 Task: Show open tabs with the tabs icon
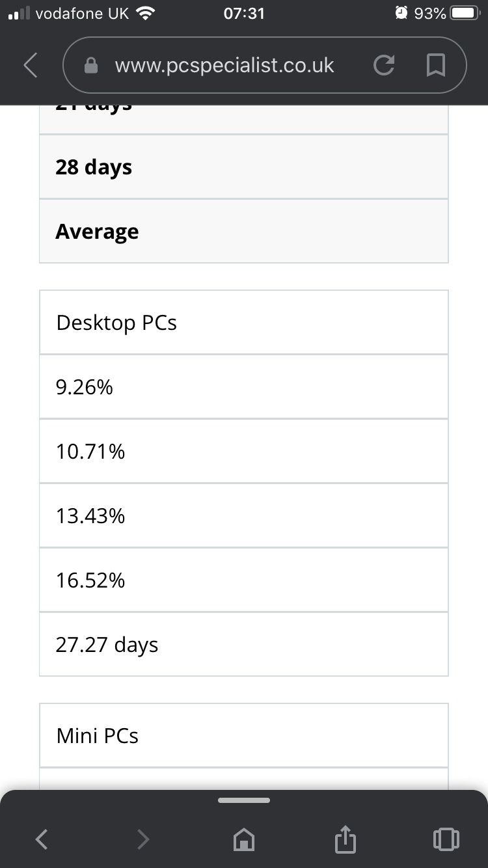(446, 839)
